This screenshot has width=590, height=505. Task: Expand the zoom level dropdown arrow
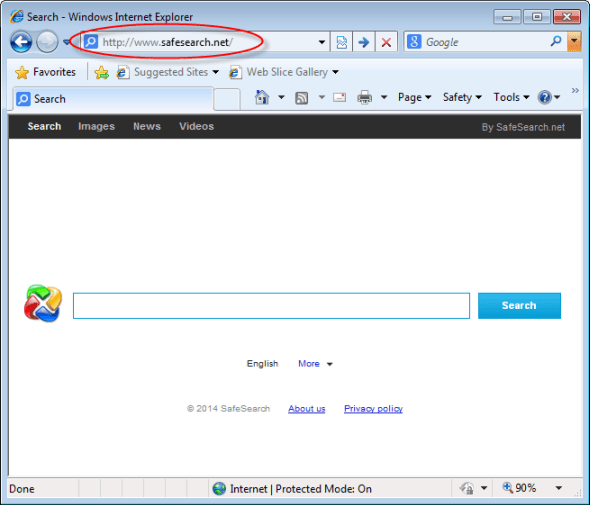point(559,488)
